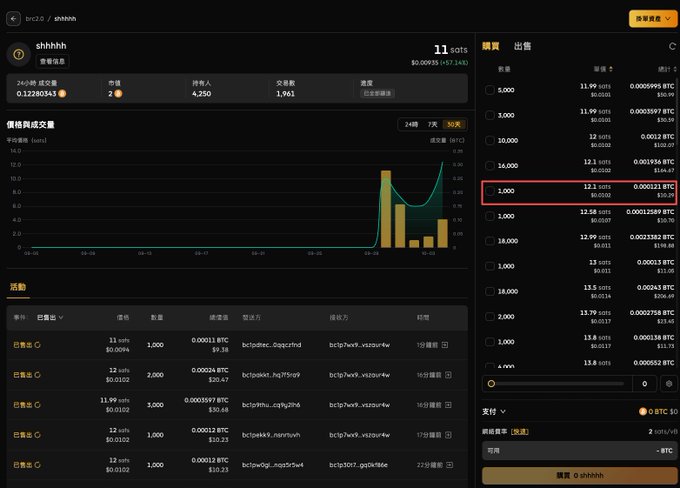This screenshot has width=680, height=488.
Task: Open transaction link for the 22分鐘前 sale
Action: click(x=450, y=465)
